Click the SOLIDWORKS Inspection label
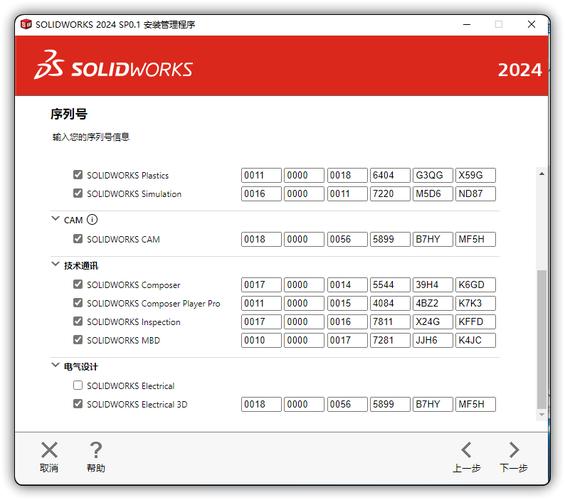 coord(133,322)
